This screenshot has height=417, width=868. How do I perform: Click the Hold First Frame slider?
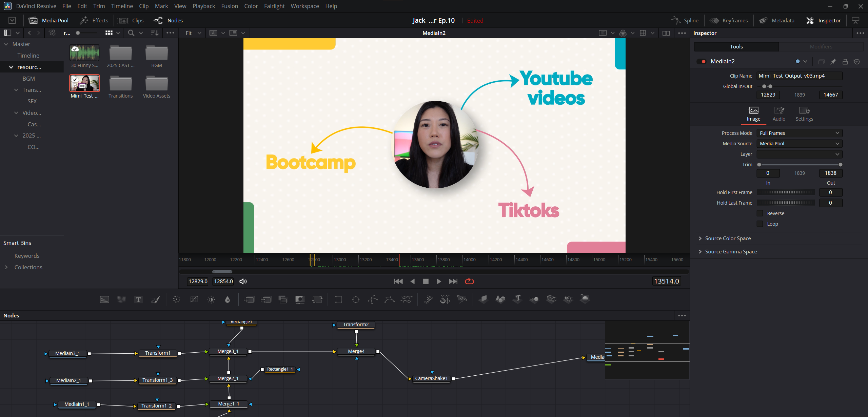786,192
